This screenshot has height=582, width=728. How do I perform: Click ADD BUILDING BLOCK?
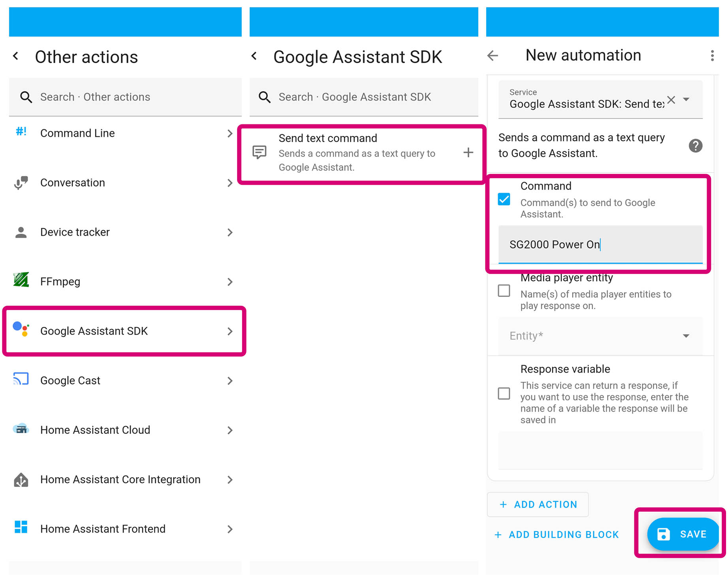click(x=557, y=535)
